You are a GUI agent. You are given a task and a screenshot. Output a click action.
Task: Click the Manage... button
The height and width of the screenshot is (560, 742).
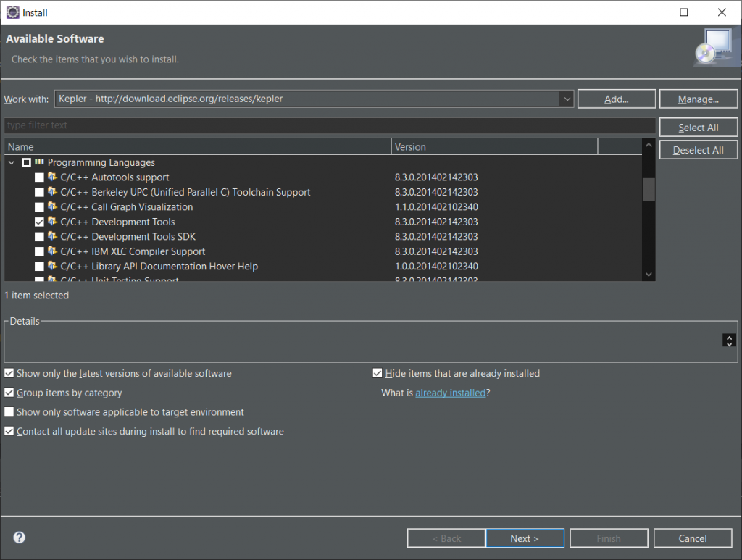pyautogui.click(x=699, y=99)
